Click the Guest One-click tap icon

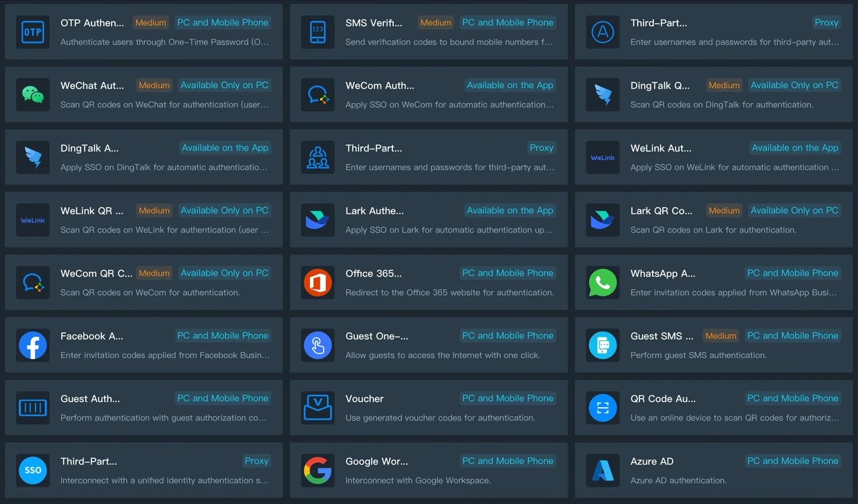(317, 345)
